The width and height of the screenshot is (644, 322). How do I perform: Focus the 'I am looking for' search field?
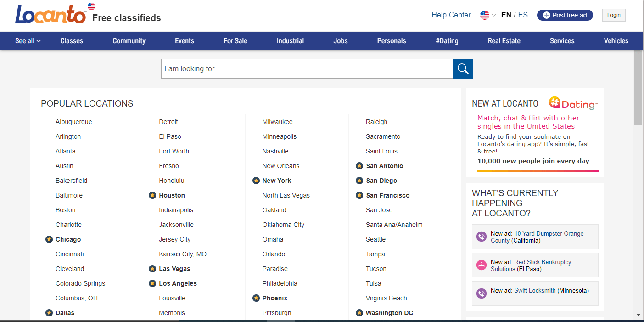pos(307,69)
